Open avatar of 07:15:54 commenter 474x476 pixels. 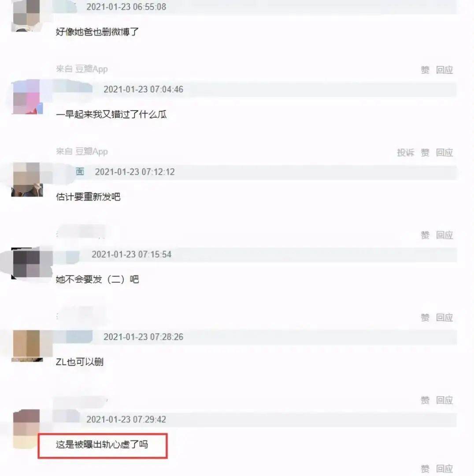27,263
